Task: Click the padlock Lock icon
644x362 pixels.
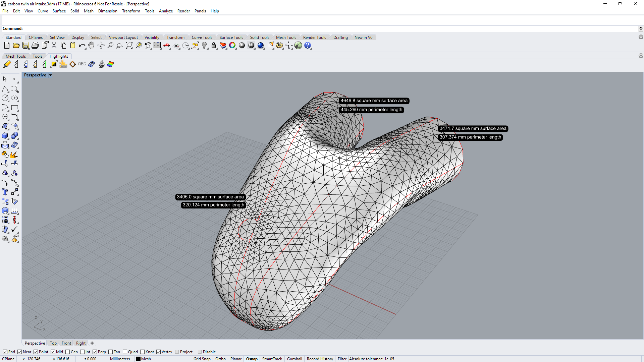Action: pyautogui.click(x=214, y=46)
